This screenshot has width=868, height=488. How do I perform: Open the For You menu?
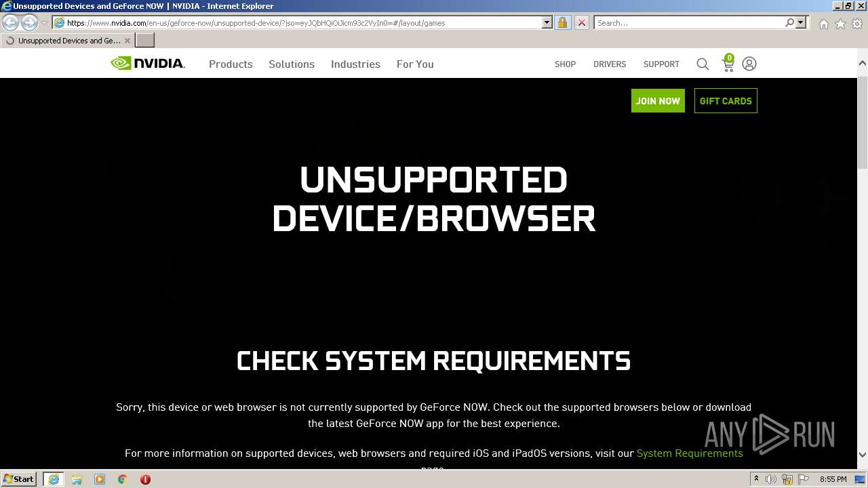[x=415, y=64]
